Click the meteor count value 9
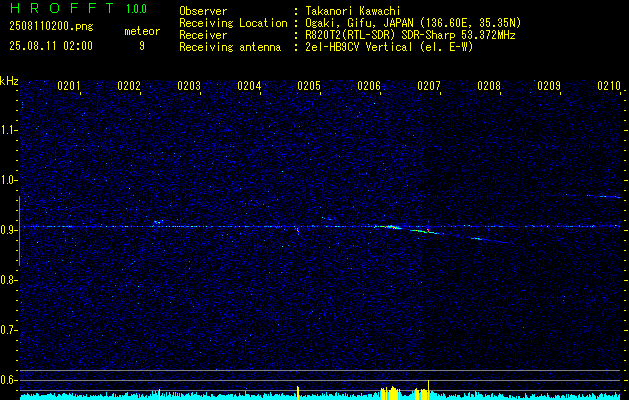The height and width of the screenshot is (400, 629). pyautogui.click(x=142, y=46)
